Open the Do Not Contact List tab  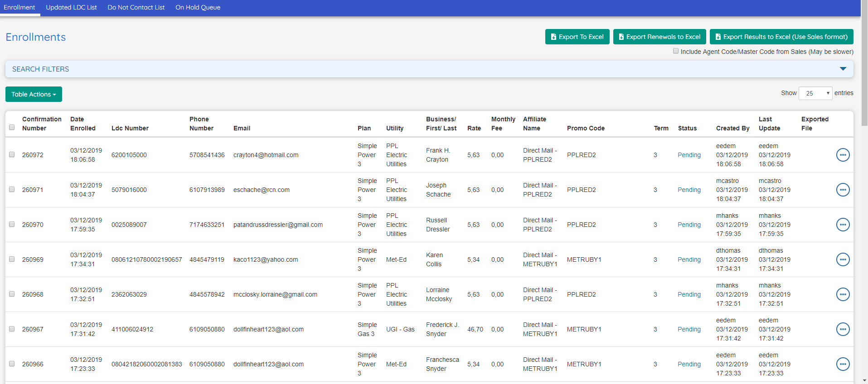click(136, 7)
